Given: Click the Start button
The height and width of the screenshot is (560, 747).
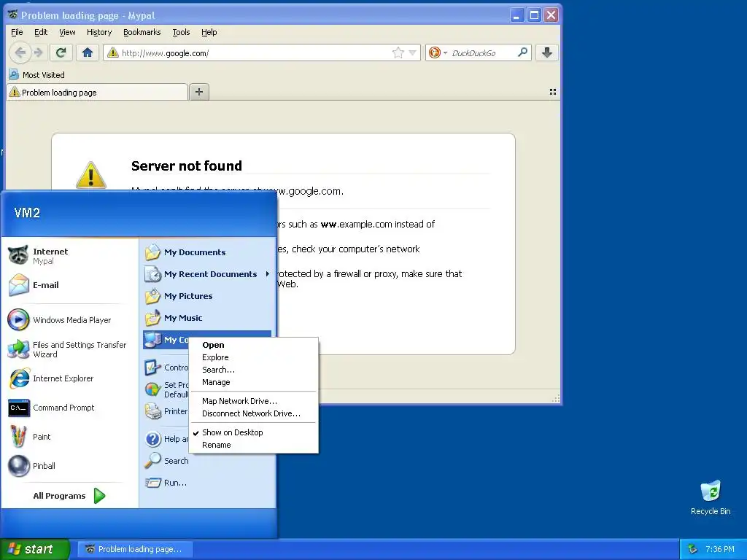Looking at the screenshot, I should [34, 549].
